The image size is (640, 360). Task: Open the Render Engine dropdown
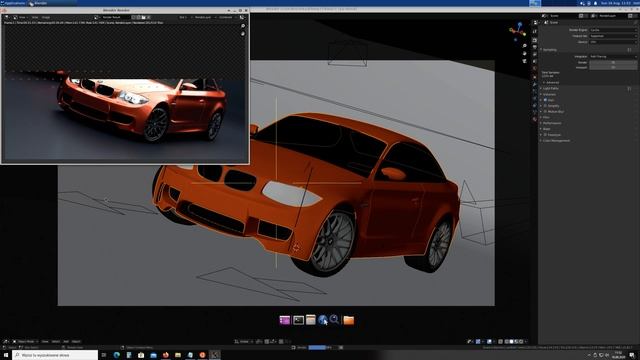pyautogui.click(x=613, y=30)
